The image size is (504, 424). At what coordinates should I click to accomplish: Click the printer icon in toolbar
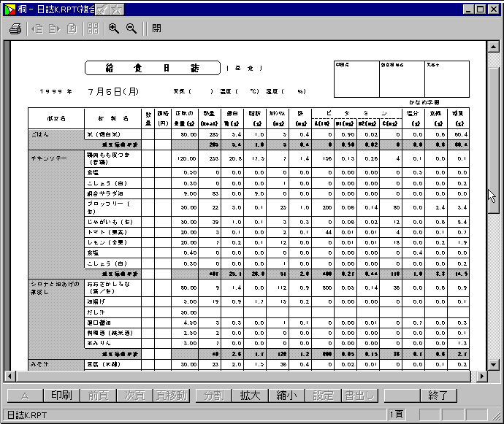(15, 29)
